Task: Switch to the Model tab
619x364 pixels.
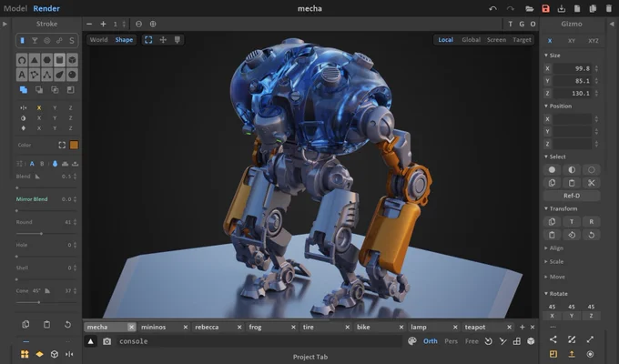Action: click(15, 8)
